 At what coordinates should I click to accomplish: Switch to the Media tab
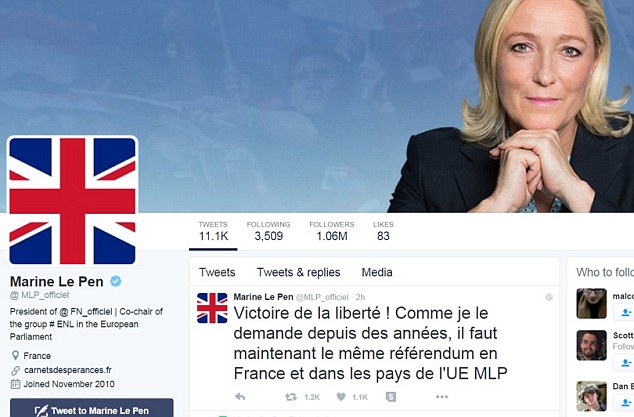point(377,272)
